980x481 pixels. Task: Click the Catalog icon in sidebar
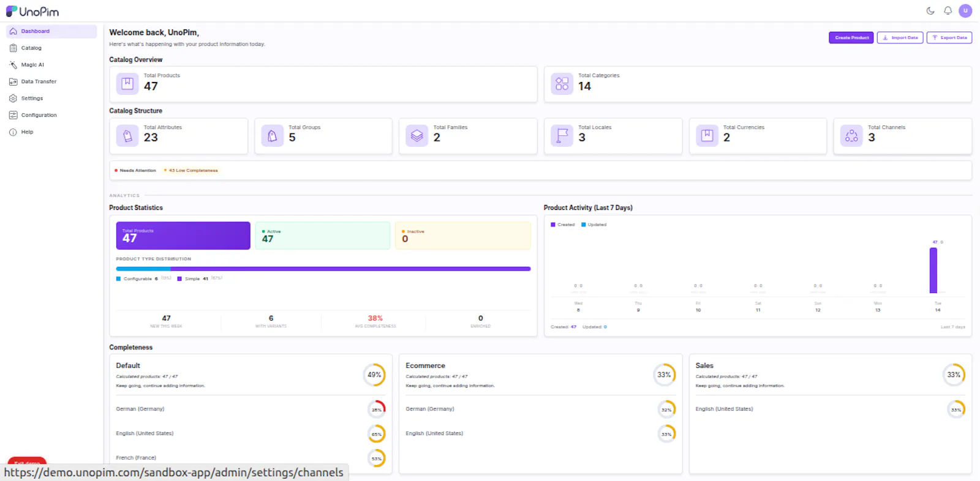13,48
